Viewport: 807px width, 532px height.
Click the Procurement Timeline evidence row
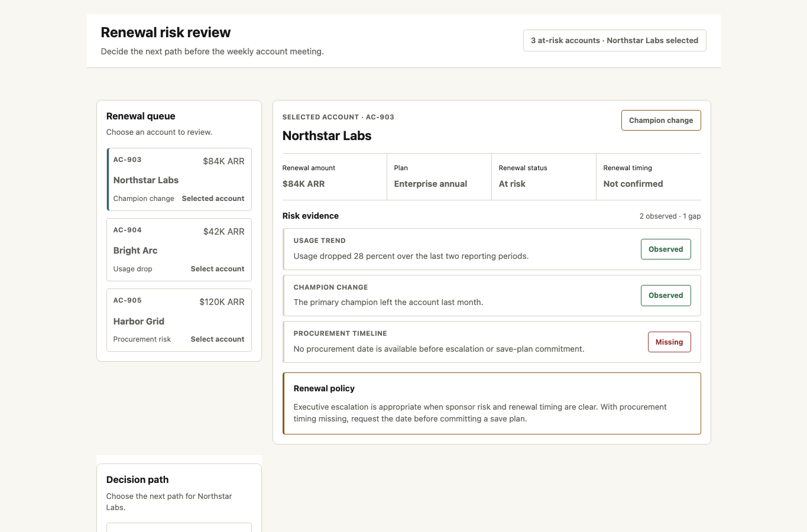pos(492,342)
